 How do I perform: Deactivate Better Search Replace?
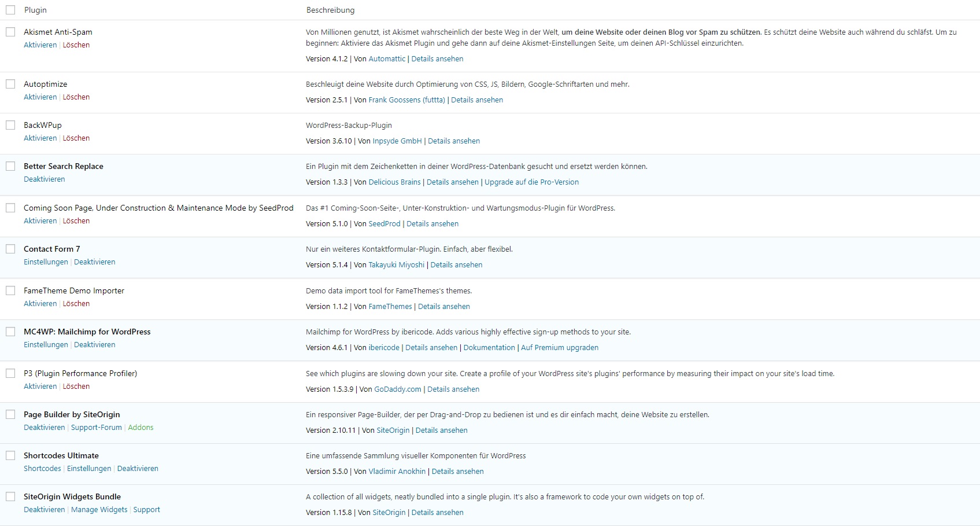pos(45,179)
